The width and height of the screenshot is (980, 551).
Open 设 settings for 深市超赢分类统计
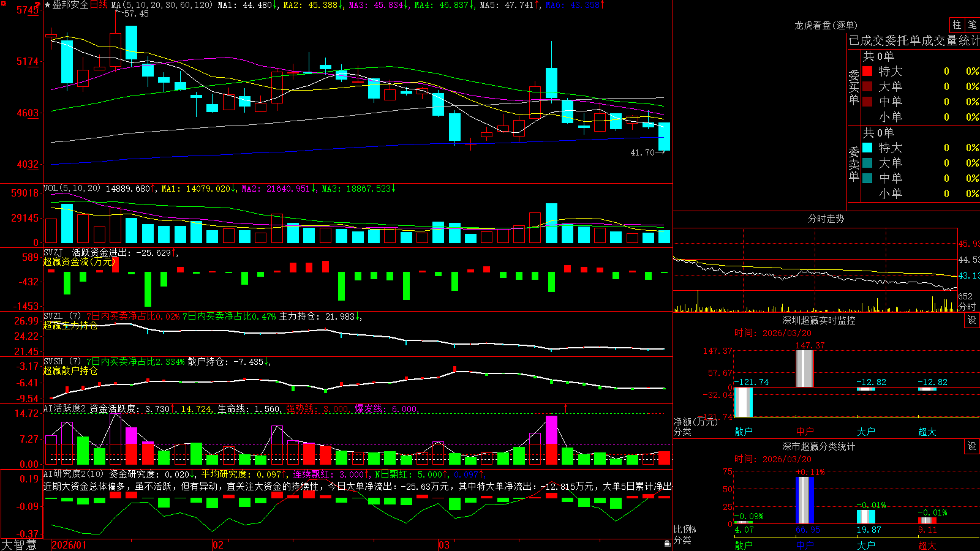[972, 446]
